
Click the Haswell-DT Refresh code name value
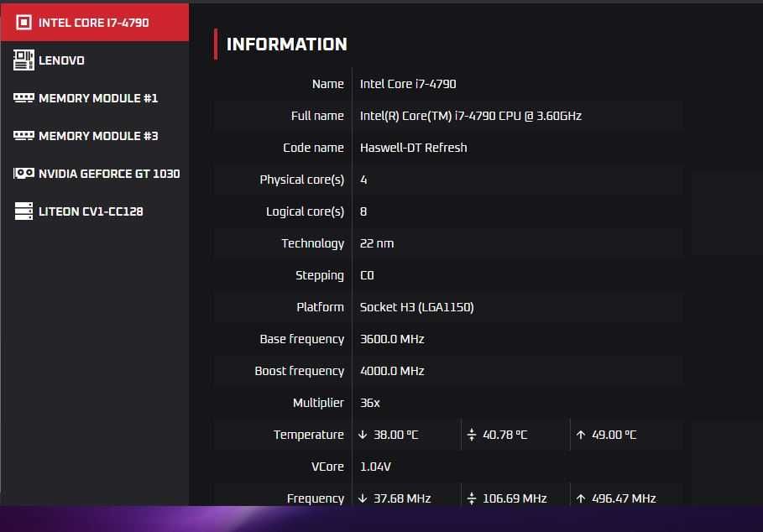click(413, 148)
